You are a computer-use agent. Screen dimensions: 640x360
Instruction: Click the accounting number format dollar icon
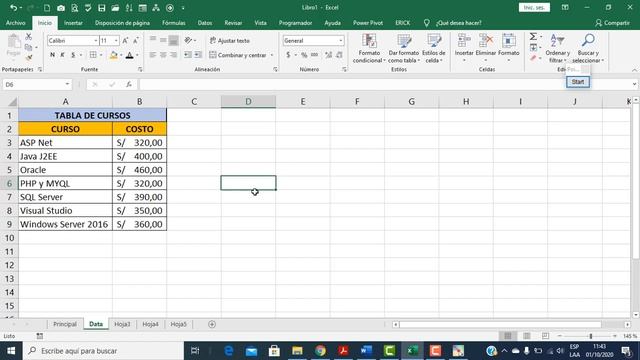click(x=288, y=55)
